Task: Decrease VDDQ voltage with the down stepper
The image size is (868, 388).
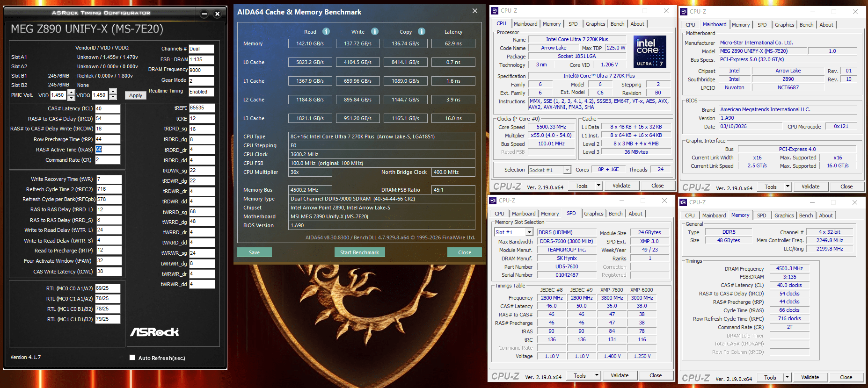Action: [x=113, y=98]
